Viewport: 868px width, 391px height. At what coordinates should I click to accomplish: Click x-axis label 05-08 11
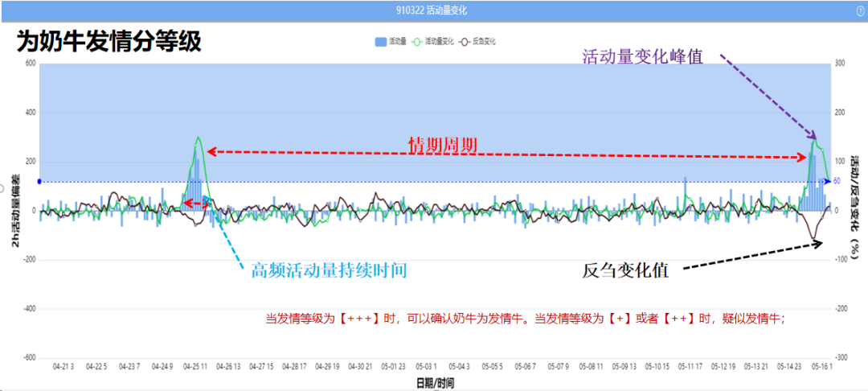coord(591,367)
